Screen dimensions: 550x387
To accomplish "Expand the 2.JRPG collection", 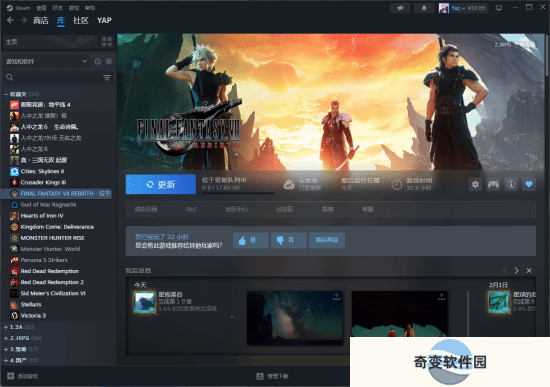I will pos(20,338).
